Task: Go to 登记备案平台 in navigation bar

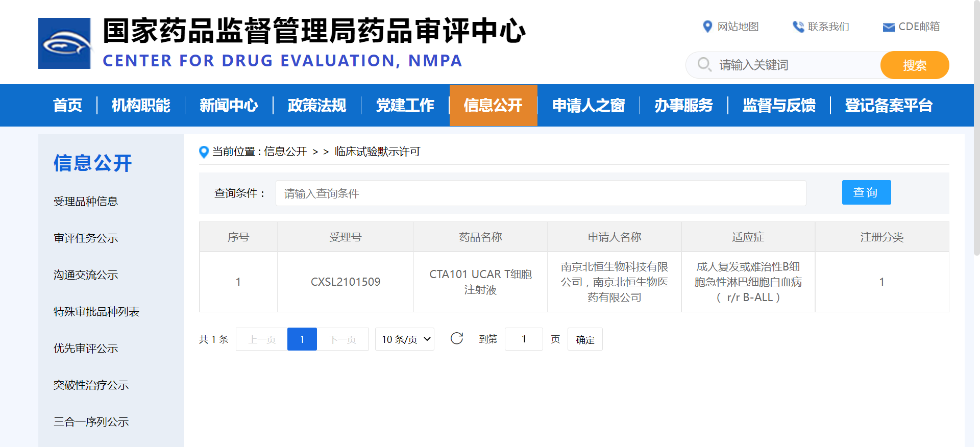Action: [889, 106]
